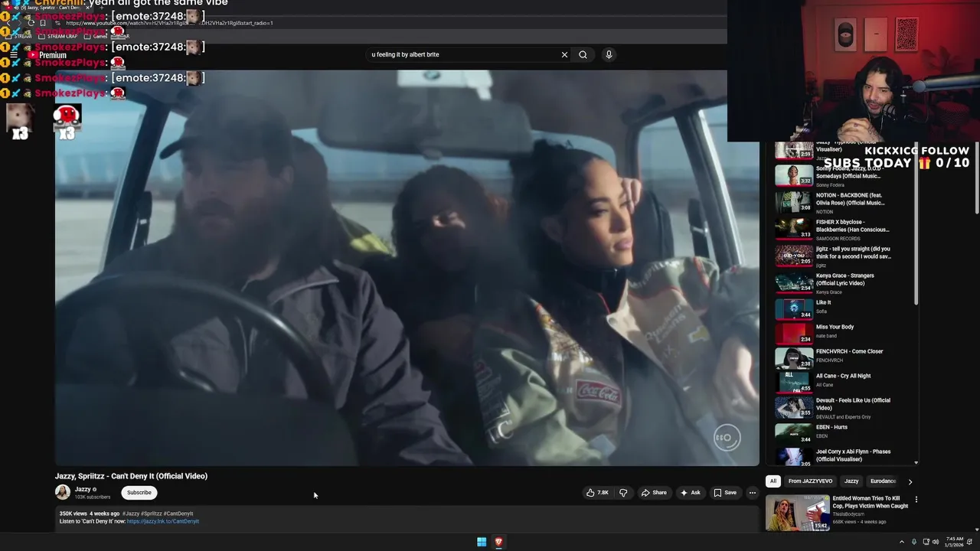Screen dimensions: 980x551
Task: Click the magnifying glass search button
Action: (x=583, y=54)
